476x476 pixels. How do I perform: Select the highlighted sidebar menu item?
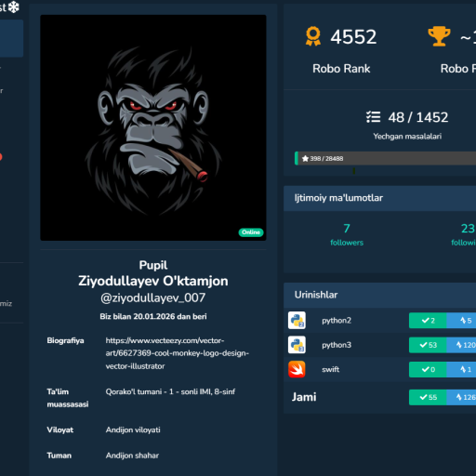tap(11, 38)
